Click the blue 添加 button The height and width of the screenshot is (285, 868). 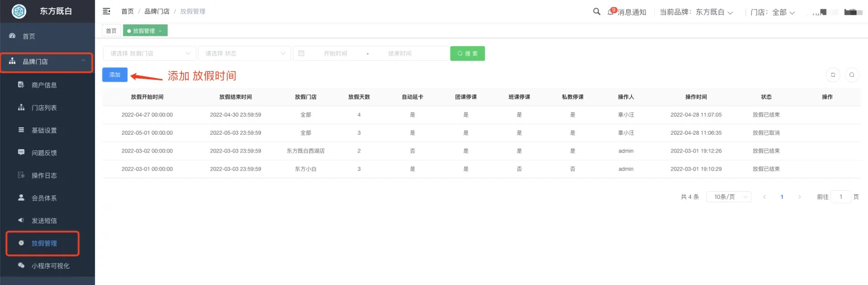[115, 75]
